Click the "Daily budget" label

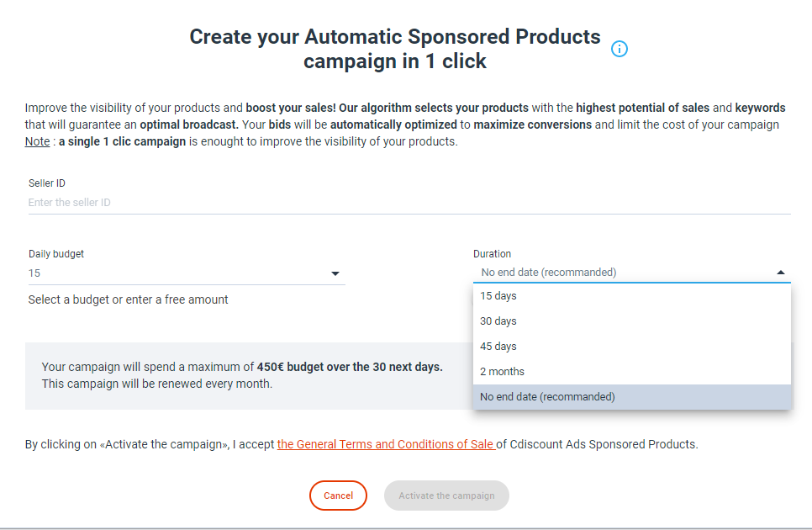pos(56,254)
